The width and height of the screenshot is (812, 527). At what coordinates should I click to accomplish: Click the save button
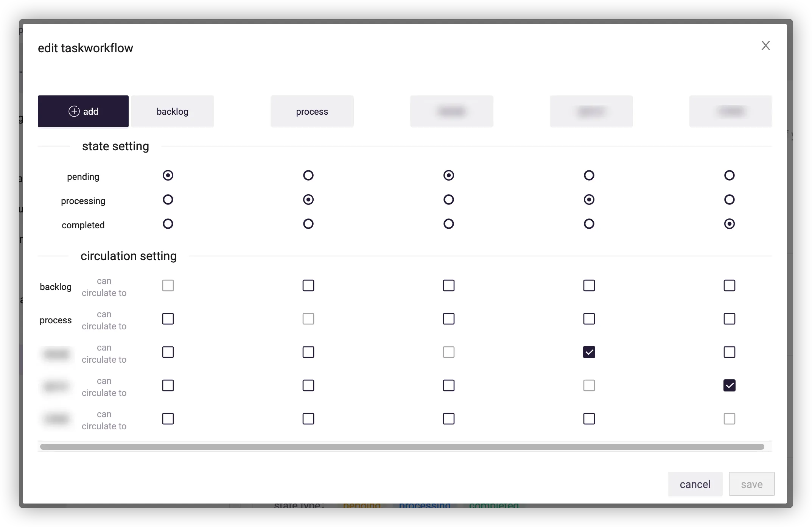751,484
